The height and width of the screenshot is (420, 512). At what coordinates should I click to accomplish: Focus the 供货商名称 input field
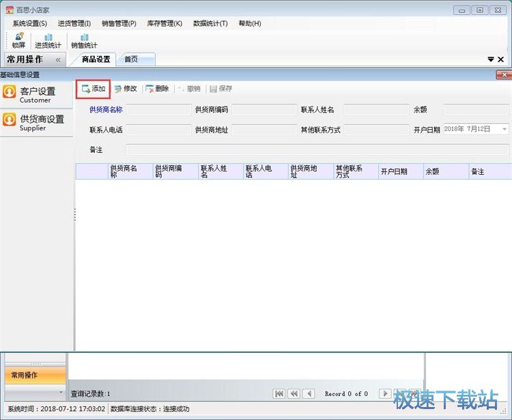(x=158, y=109)
